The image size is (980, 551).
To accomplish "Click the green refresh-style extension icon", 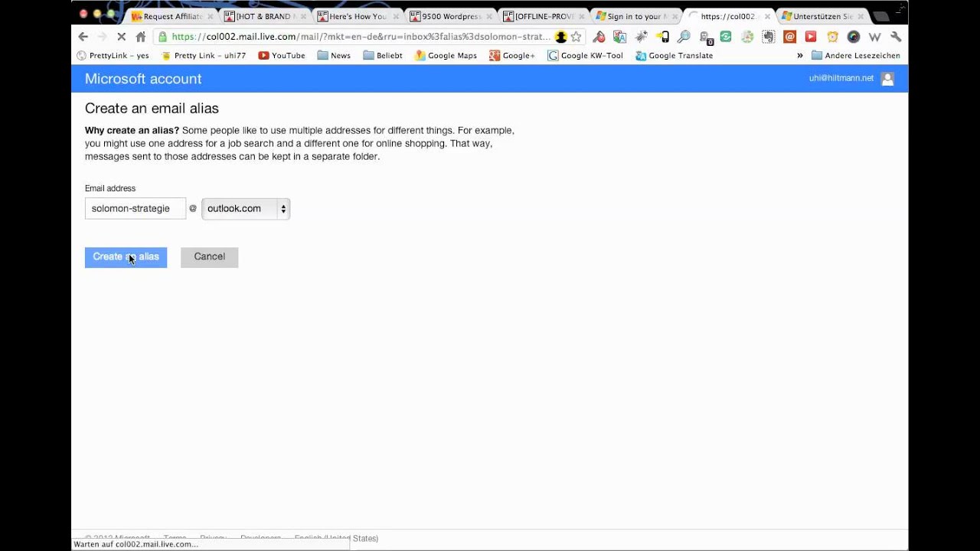I will click(x=726, y=37).
